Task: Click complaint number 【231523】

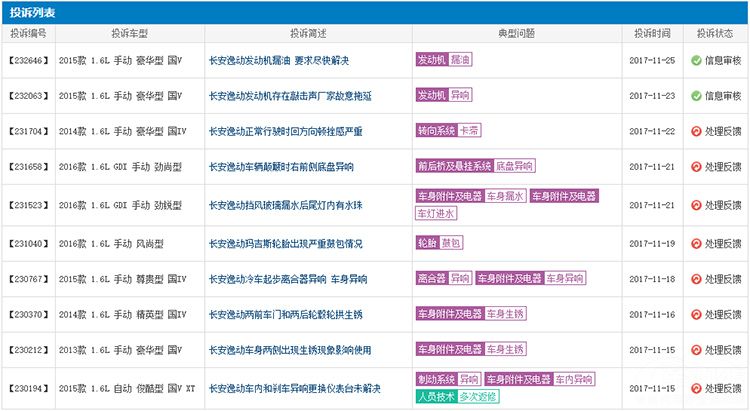Action: [29, 205]
